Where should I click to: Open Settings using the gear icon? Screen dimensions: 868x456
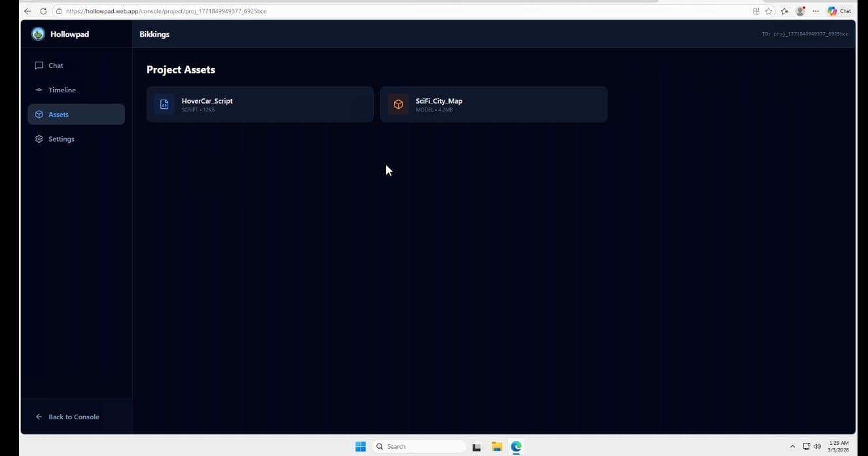[x=39, y=138]
